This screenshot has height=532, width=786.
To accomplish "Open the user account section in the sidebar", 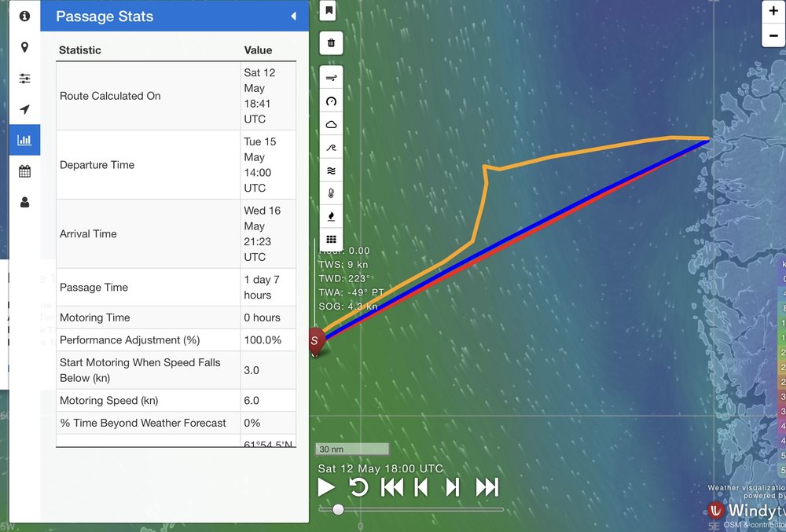I will point(24,203).
